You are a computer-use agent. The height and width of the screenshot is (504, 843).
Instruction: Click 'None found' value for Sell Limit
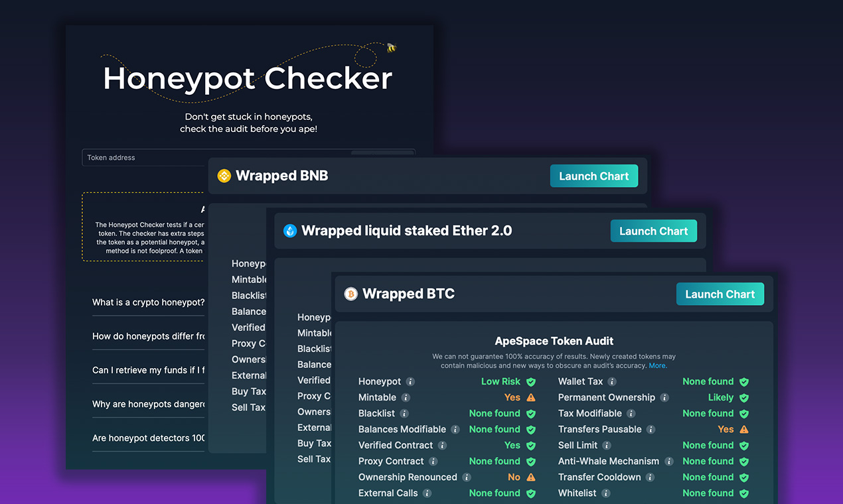(x=708, y=445)
